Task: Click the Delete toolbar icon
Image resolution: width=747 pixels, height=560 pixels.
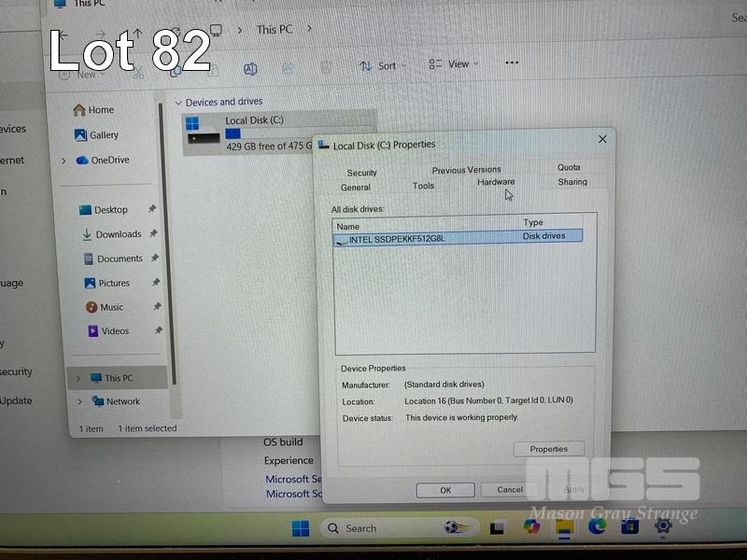Action: (326, 67)
